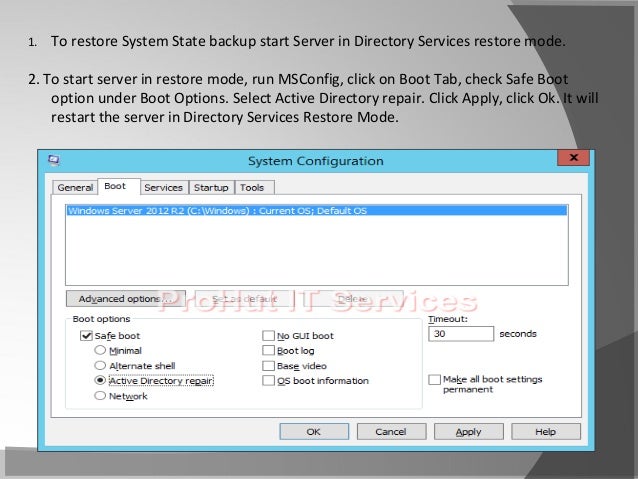Click the System Configuration title bar icon
Image resolution: width=638 pixels, height=479 pixels.
point(54,160)
